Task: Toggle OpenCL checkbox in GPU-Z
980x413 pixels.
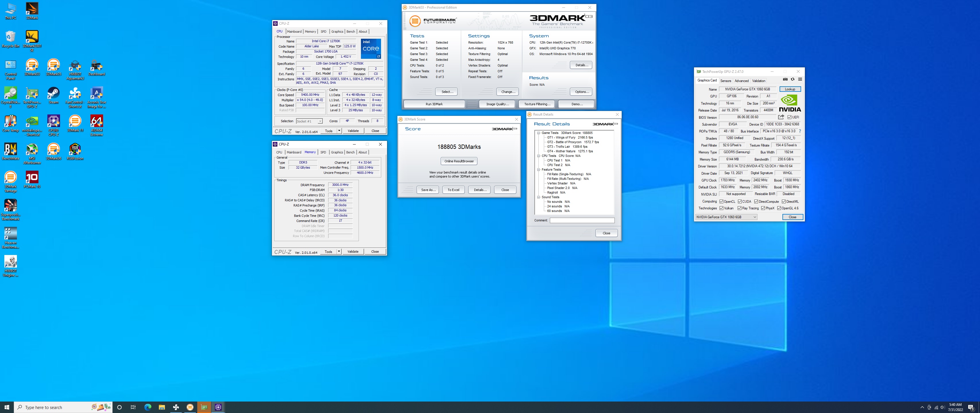Action: [x=721, y=202]
